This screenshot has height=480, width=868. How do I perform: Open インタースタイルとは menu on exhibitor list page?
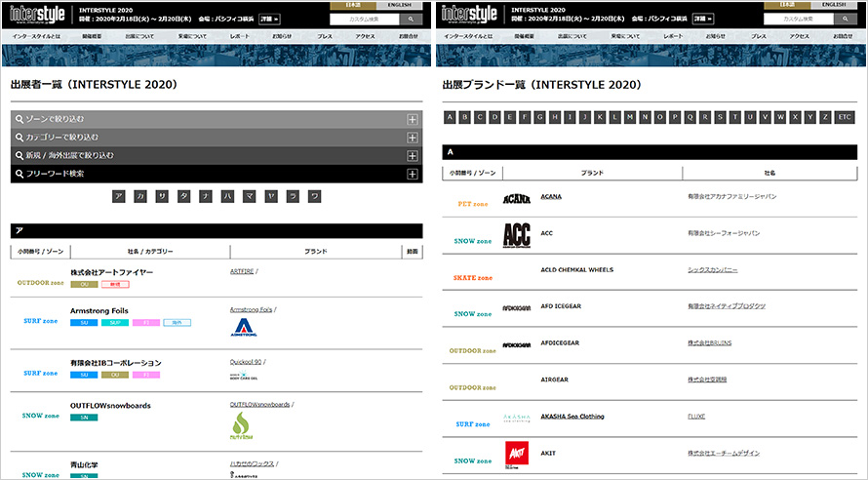click(36, 36)
